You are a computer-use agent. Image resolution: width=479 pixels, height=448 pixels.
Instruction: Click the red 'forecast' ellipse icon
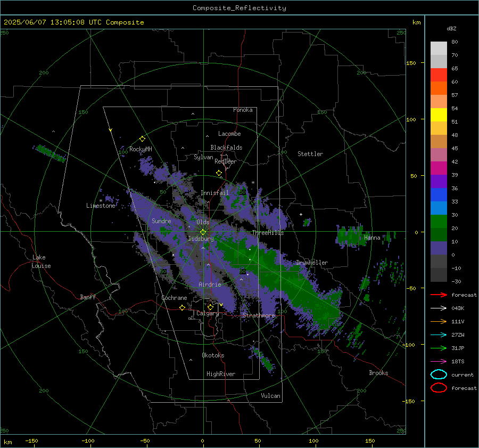pyautogui.click(x=439, y=388)
